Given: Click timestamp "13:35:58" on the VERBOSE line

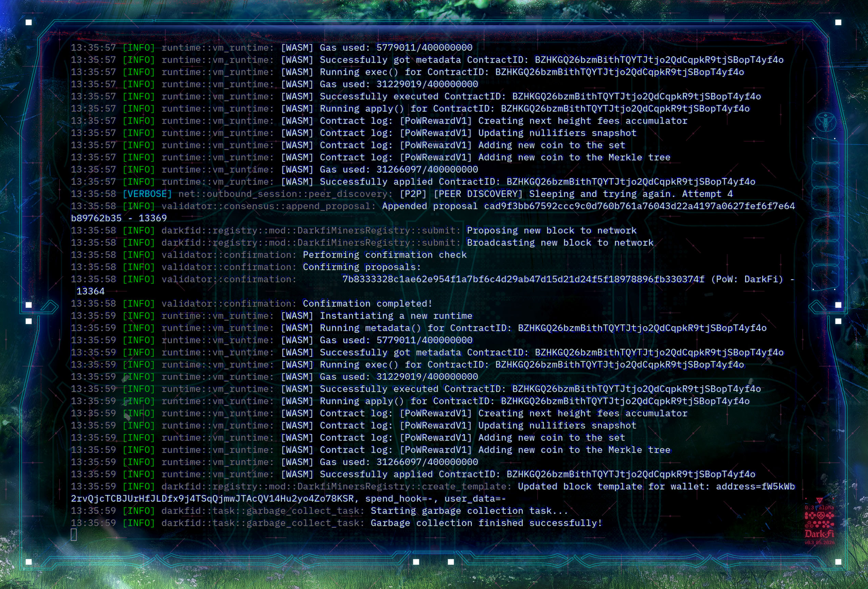Looking at the screenshot, I should [93, 194].
